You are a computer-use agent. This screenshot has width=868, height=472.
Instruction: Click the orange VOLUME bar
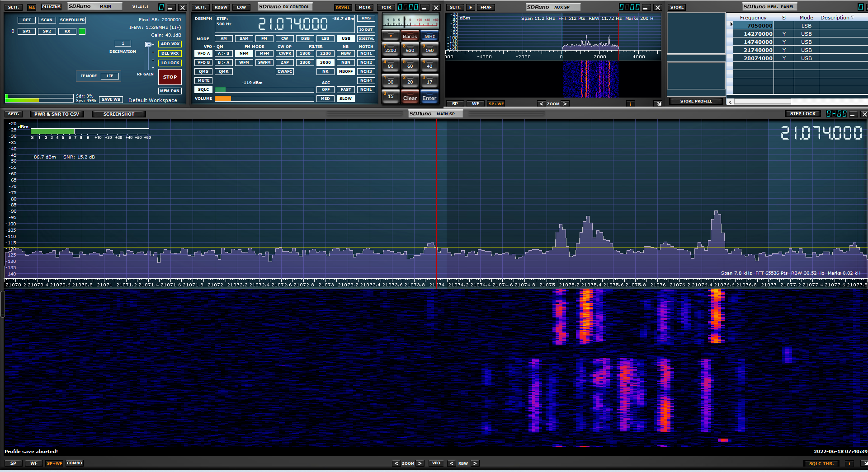[x=223, y=98]
